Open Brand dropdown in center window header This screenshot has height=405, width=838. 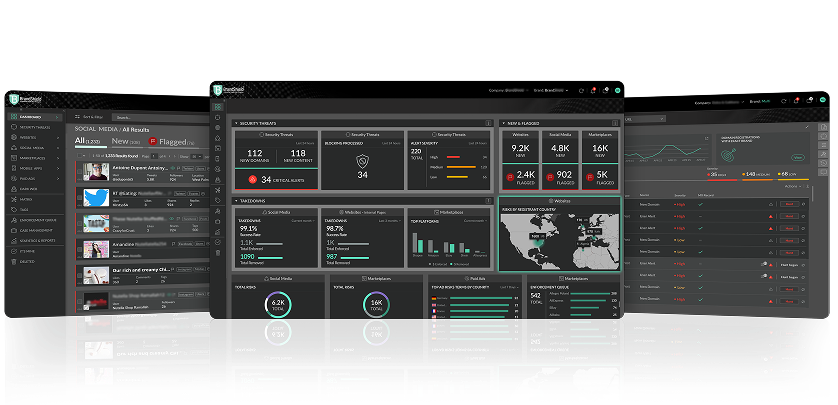[550, 90]
